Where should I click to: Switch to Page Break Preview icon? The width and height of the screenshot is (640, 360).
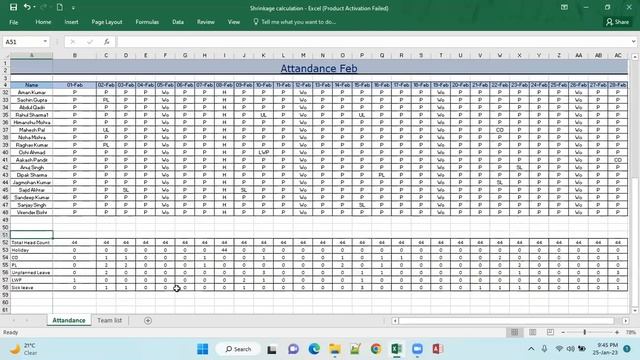(550, 332)
